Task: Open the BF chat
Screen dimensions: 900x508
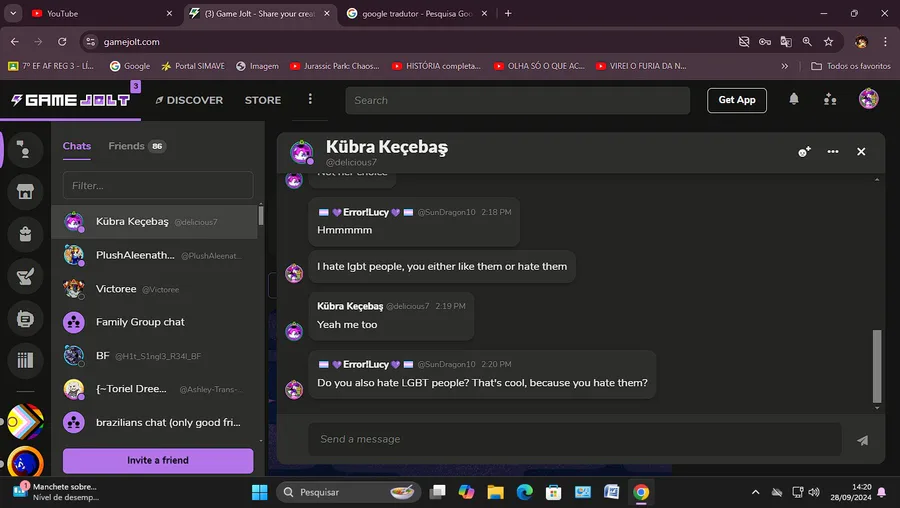Action: [154, 356]
